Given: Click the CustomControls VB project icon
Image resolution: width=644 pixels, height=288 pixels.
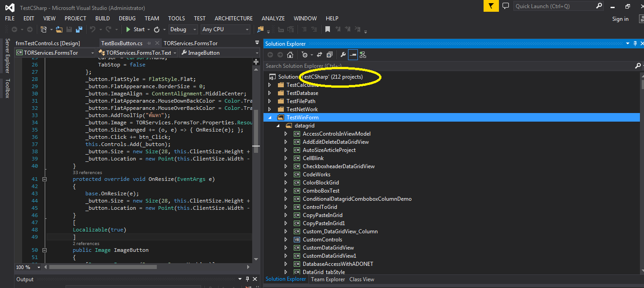Looking at the screenshot, I should (x=297, y=240).
